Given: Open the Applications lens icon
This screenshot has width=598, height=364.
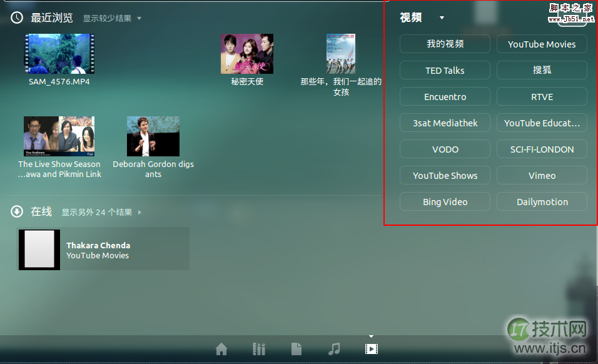Looking at the screenshot, I should [259, 349].
